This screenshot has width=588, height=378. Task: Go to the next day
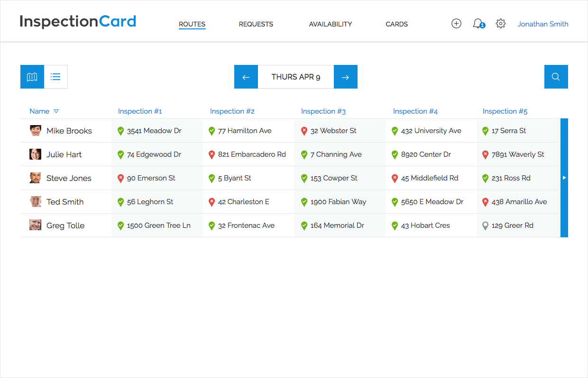(345, 77)
